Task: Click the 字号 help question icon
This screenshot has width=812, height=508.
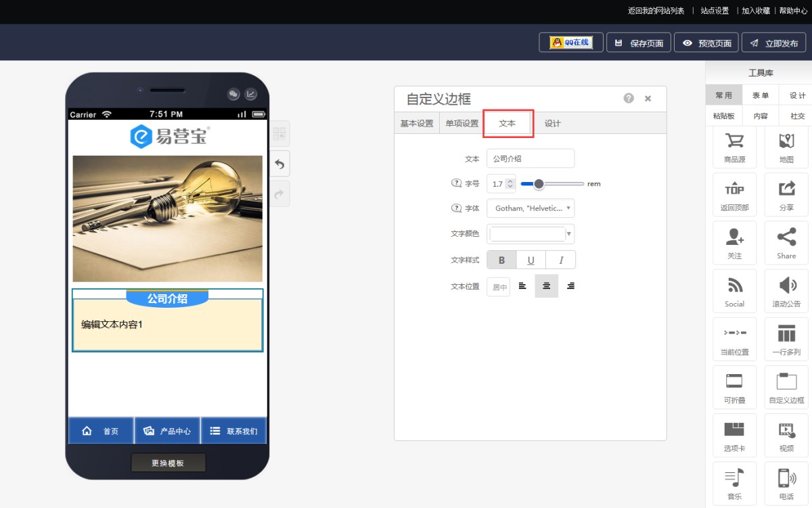Action: pyautogui.click(x=456, y=183)
